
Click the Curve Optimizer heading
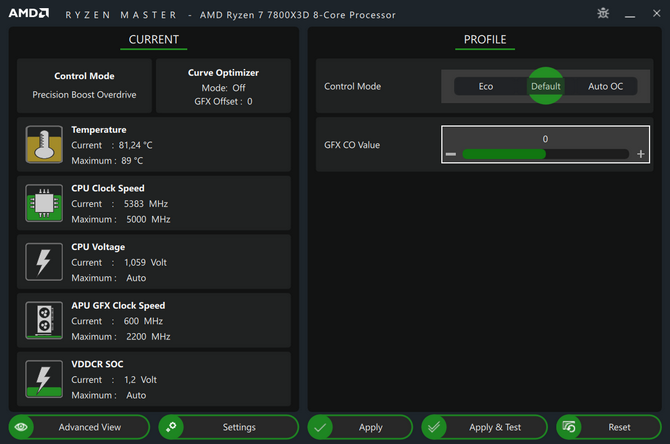click(x=223, y=73)
